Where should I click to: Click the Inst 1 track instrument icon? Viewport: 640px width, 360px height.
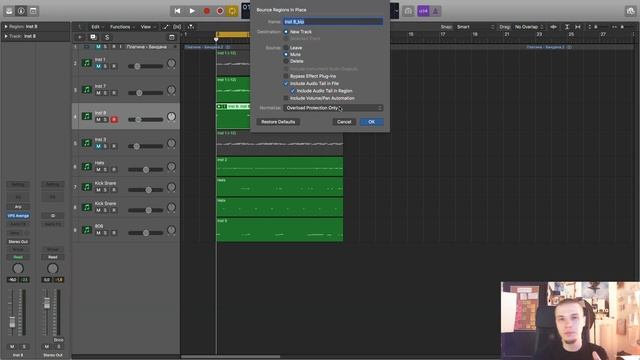click(87, 63)
